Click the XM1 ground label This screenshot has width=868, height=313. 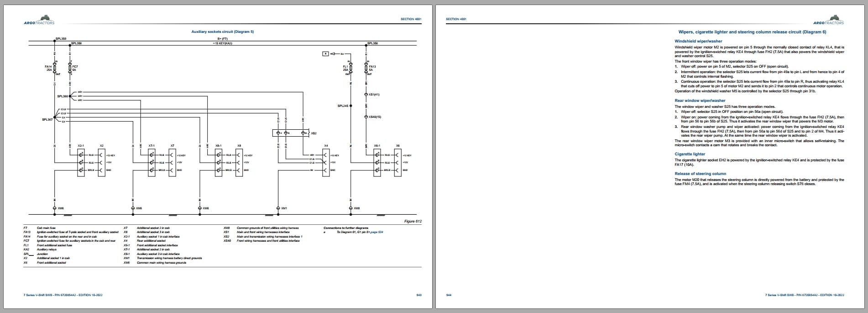[x=284, y=208]
